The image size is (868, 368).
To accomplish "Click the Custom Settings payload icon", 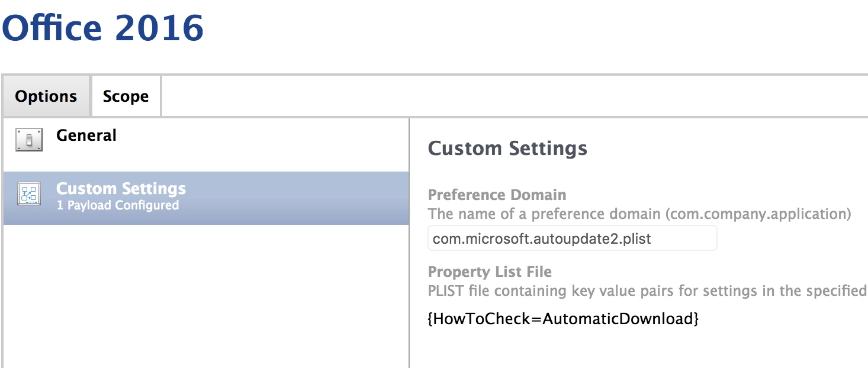I will pos(29,193).
